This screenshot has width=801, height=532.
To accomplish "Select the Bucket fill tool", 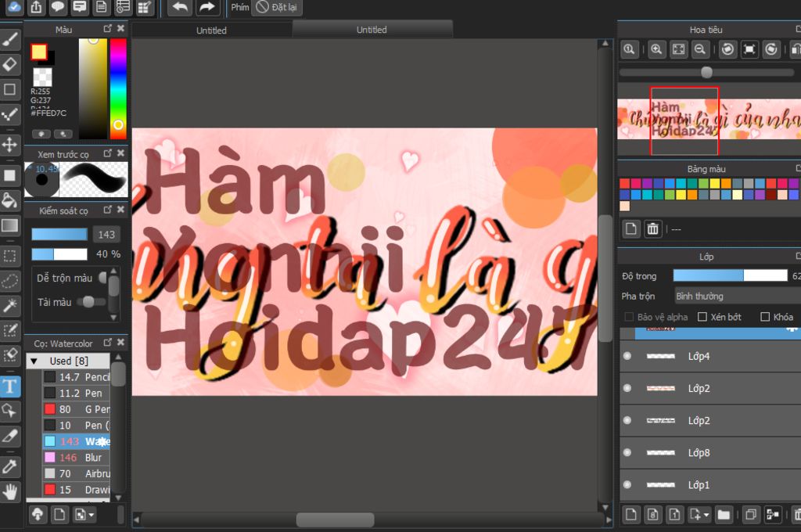I will [x=9, y=200].
